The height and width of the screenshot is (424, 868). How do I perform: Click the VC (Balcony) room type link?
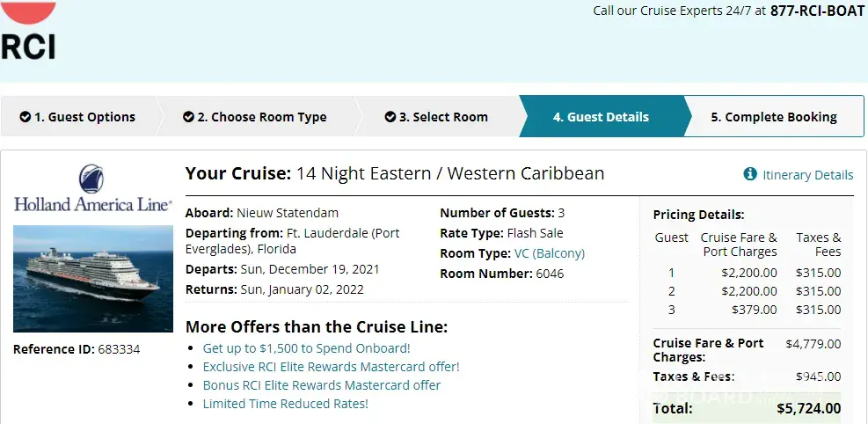[549, 253]
